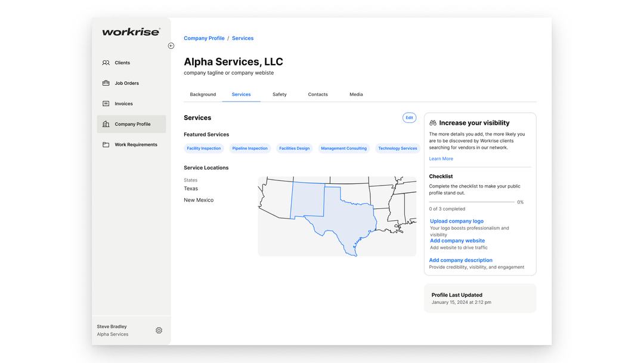This screenshot has height=363, width=644.
Task: Open settings via the gear icon
Action: tap(159, 330)
